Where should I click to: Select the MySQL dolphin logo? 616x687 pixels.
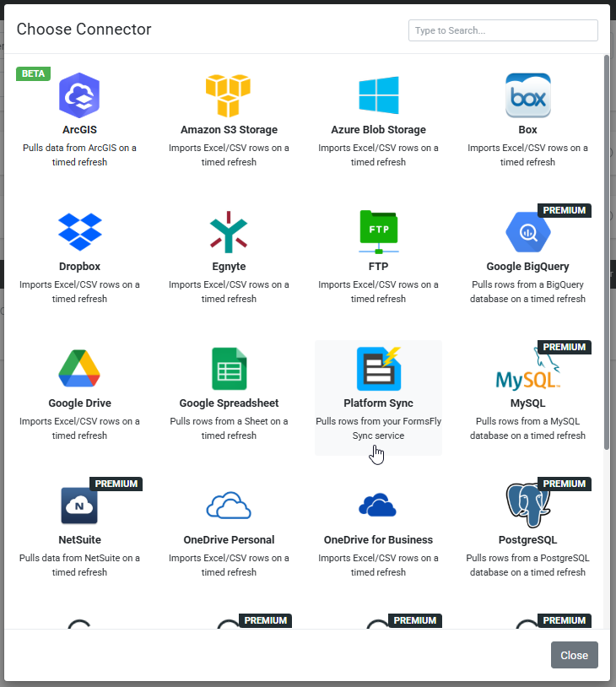click(x=528, y=369)
